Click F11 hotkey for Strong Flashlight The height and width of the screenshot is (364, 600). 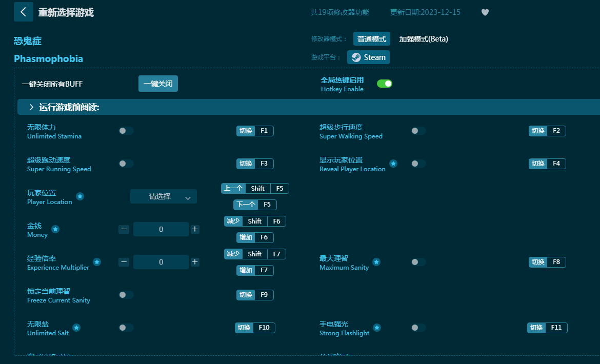[x=547, y=328]
